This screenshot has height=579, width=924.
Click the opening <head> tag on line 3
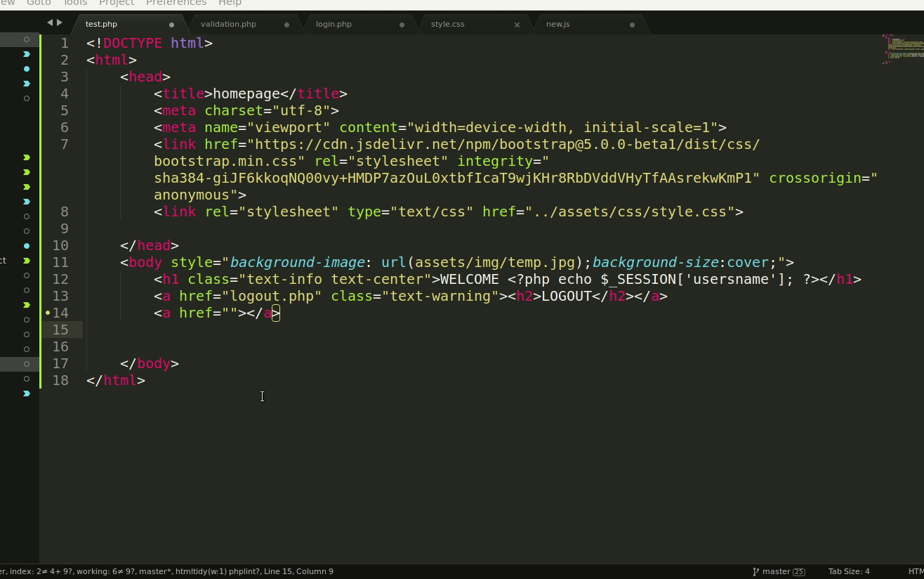point(145,77)
